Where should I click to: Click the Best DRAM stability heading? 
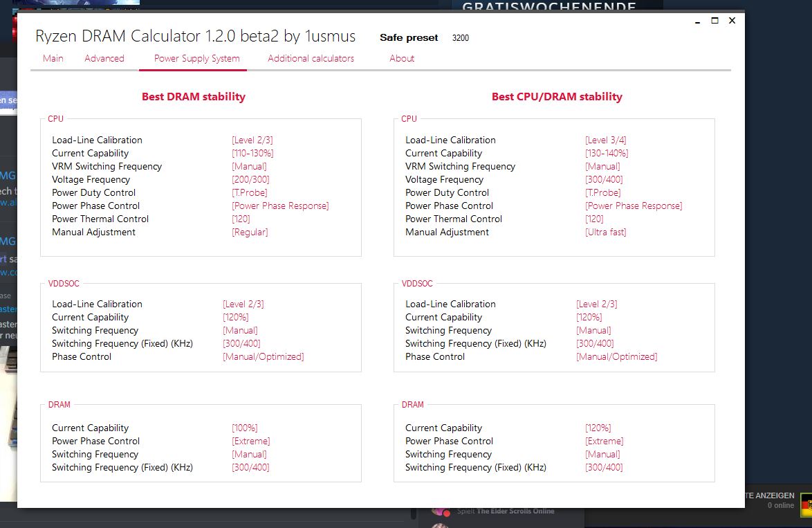point(194,97)
